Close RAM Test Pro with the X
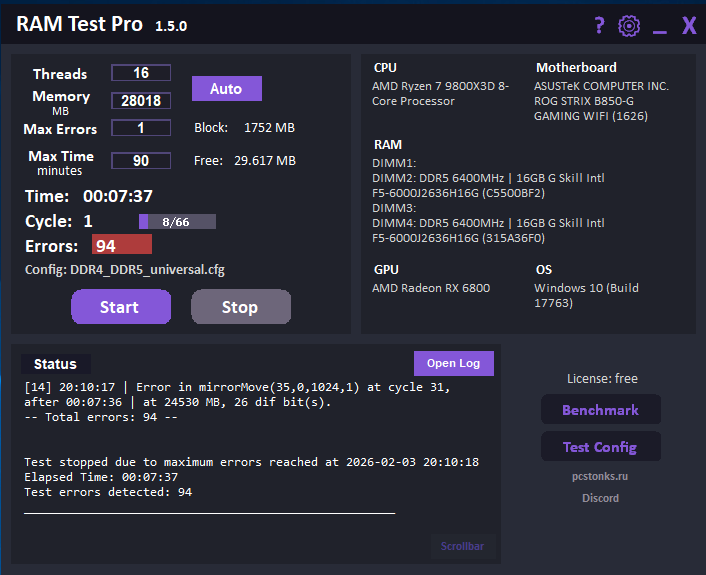 tap(689, 25)
